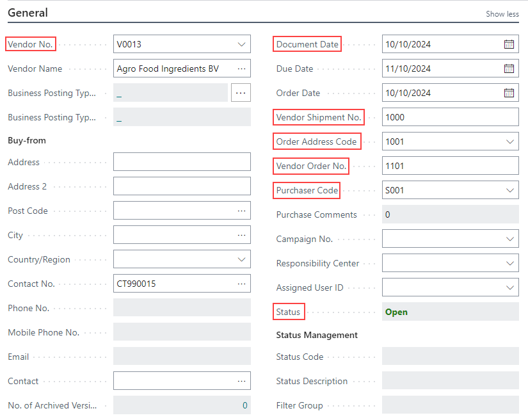528x420 pixels.
Task: Open the Campaign No. dropdown
Action: 509,239
